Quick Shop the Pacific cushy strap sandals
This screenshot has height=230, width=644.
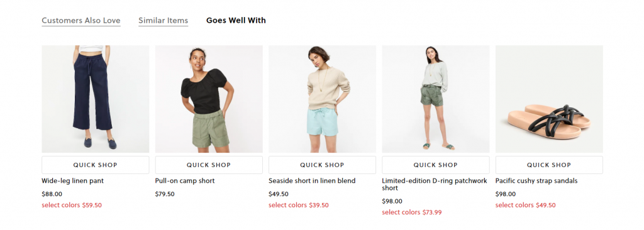(x=549, y=165)
